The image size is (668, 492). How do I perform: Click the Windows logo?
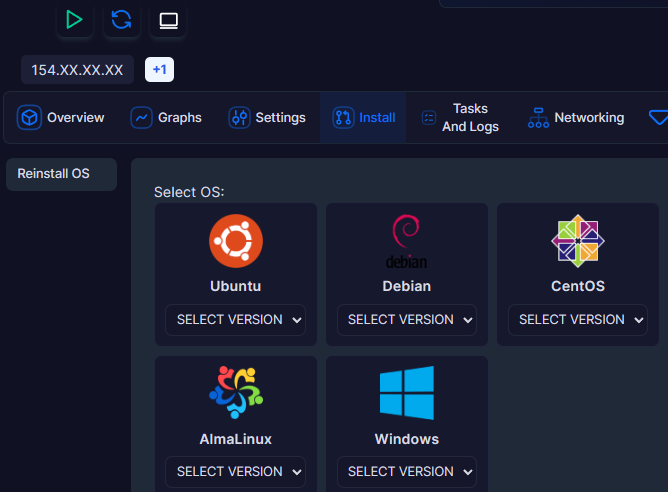click(x=407, y=393)
